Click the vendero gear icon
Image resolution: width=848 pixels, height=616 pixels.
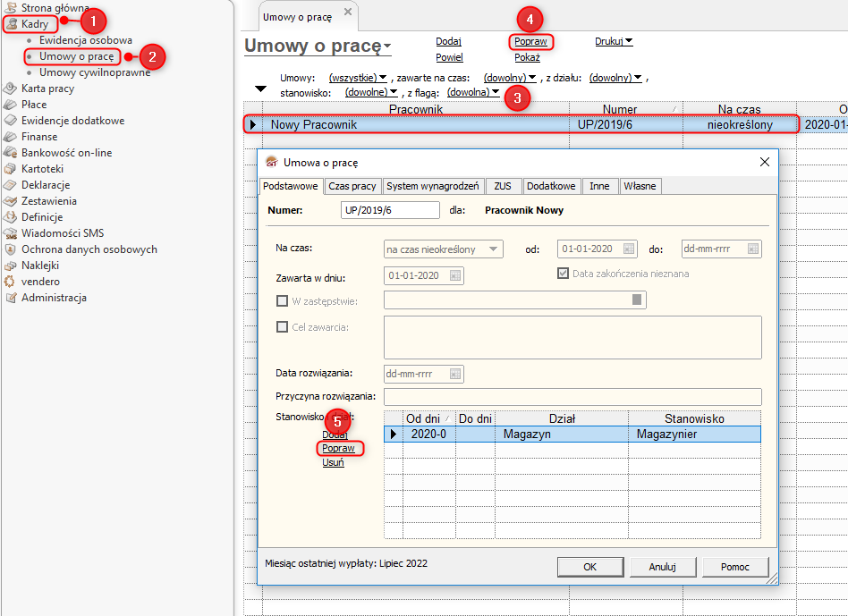pos(11,282)
